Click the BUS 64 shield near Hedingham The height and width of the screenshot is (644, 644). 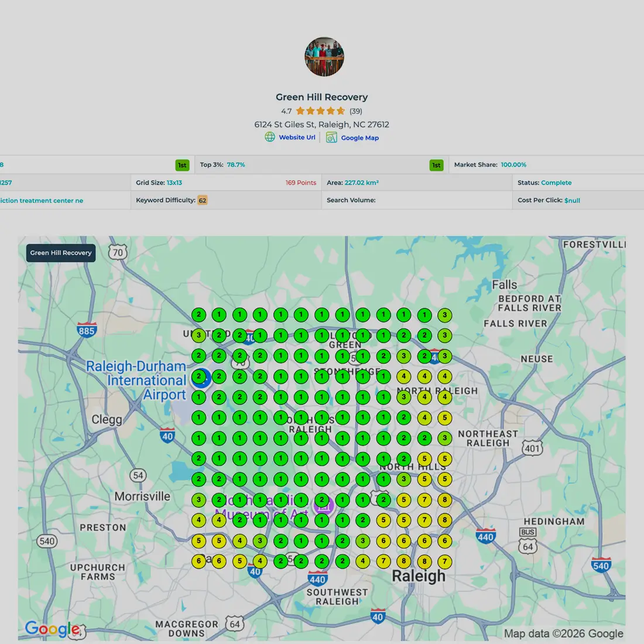coord(527,540)
